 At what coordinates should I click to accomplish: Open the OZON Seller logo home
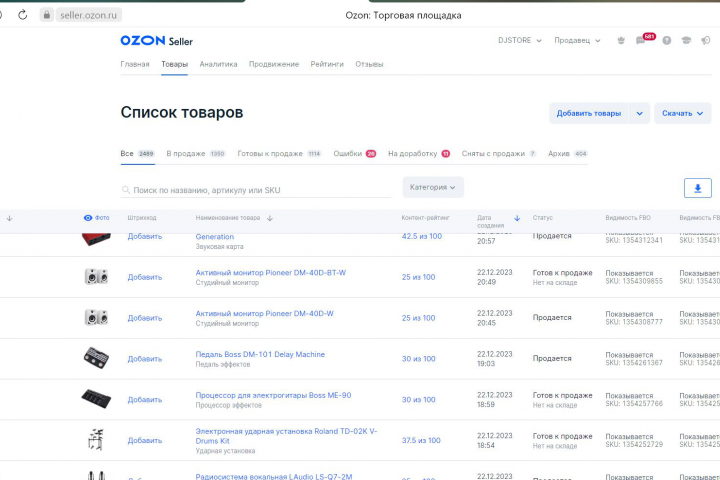coord(157,41)
